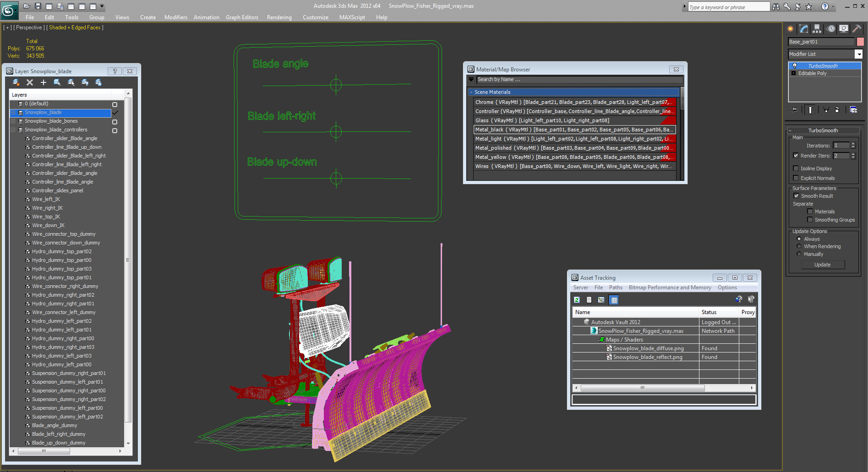Toggle Smooth Result checkbox
This screenshot has width=868, height=472.
coord(797,196)
